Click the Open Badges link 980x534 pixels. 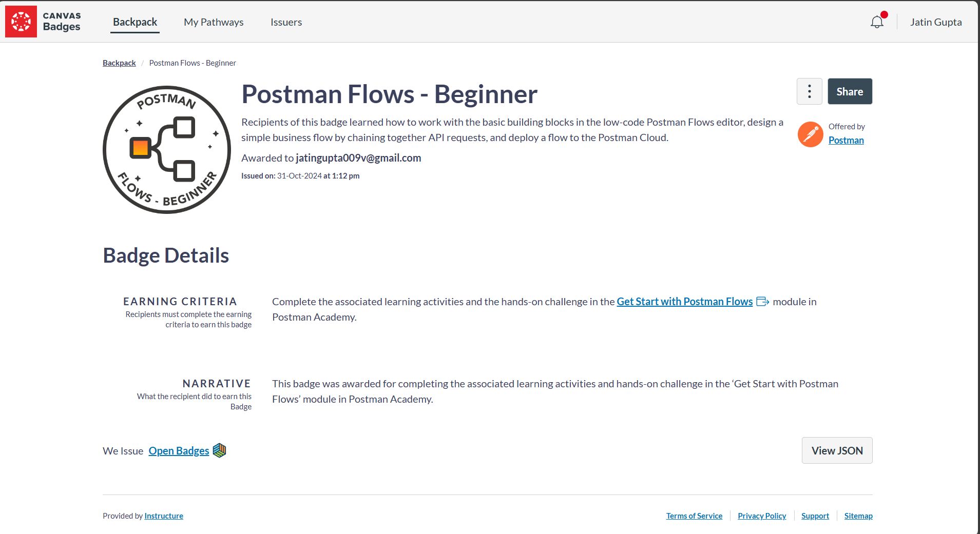click(x=179, y=450)
